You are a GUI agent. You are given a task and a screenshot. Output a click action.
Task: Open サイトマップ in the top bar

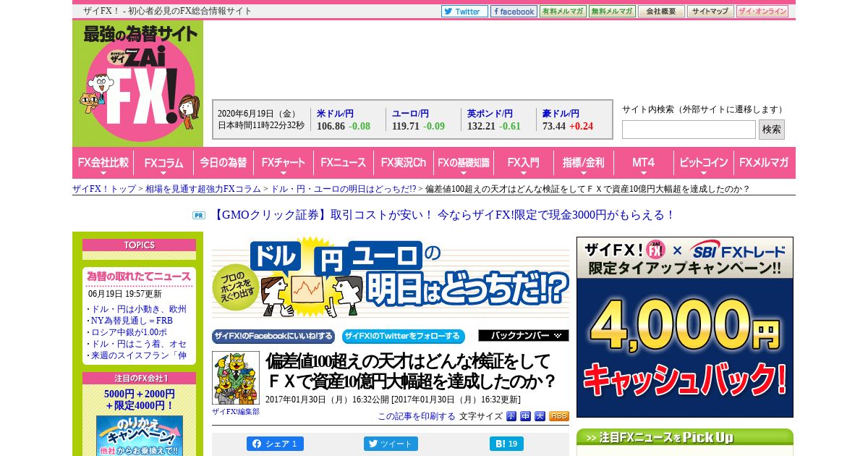pyautogui.click(x=710, y=12)
